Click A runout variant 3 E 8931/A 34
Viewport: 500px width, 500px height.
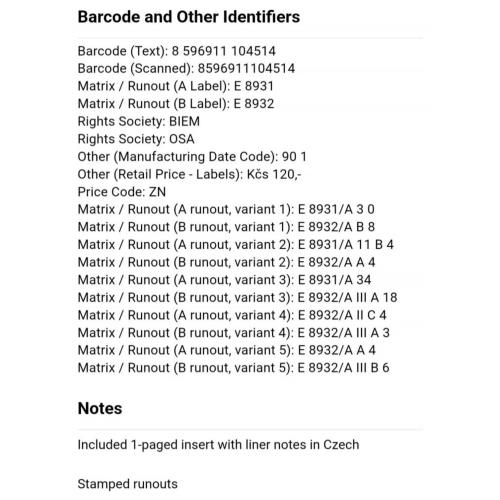pos(224,280)
